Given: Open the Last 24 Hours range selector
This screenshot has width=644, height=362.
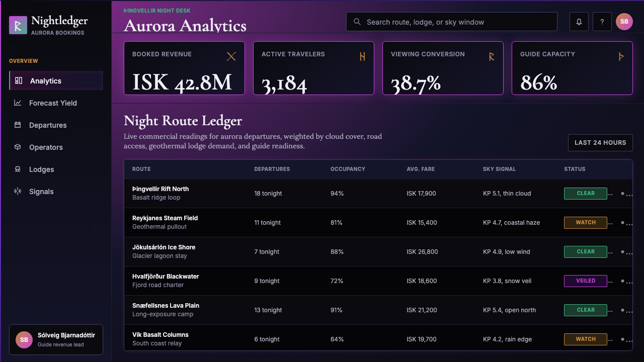Looking at the screenshot, I should (600, 142).
